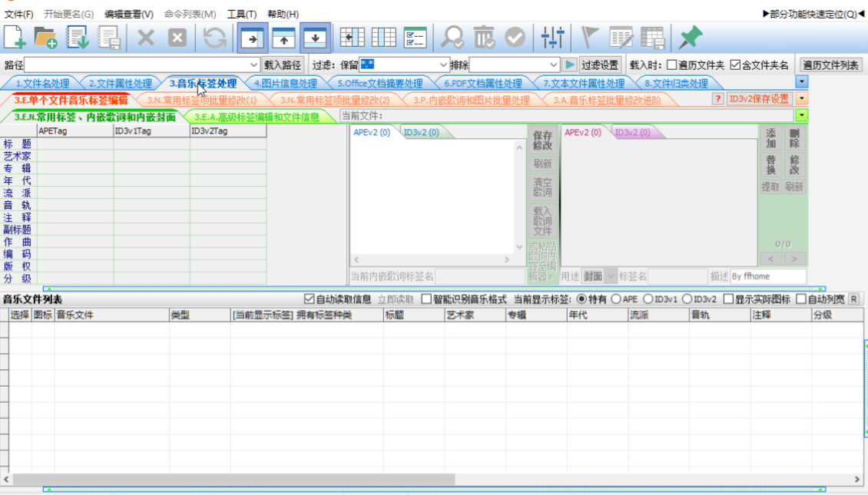Open the 帮助(H) menu
This screenshot has height=495, width=868.
pos(283,14)
